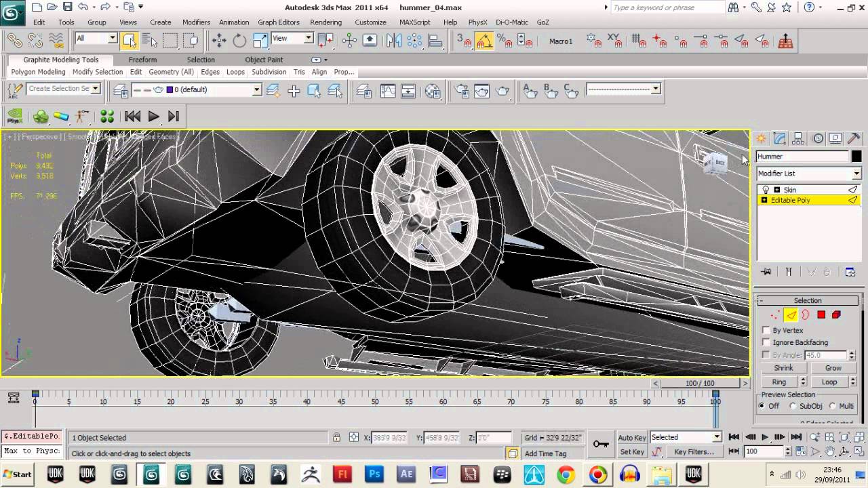This screenshot has height=488, width=868.
Task: Select Border sub-object level icon
Action: point(806,315)
